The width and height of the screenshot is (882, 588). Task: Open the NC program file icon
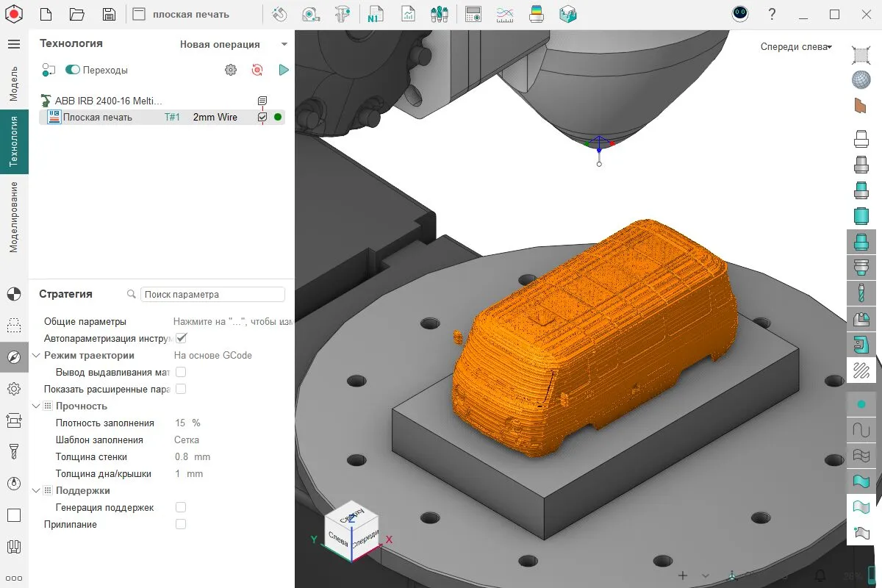pos(375,15)
